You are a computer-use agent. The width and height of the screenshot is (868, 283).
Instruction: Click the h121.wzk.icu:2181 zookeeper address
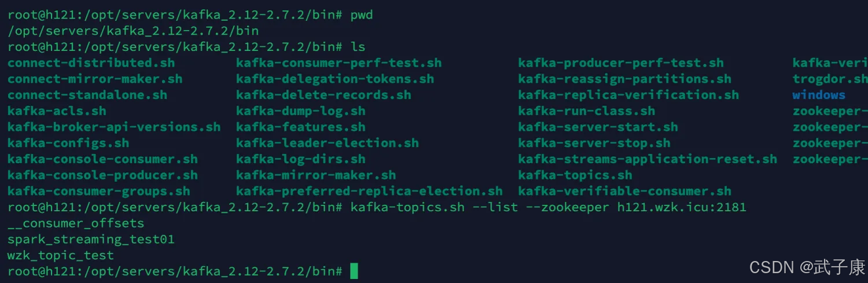(682, 207)
